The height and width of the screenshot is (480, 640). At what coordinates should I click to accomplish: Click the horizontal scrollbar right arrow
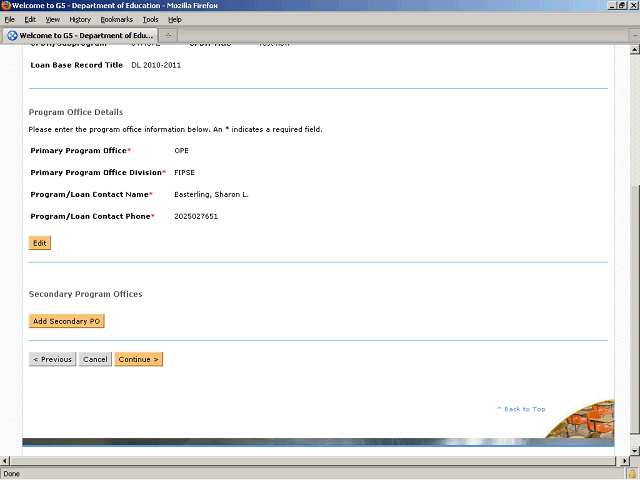(x=624, y=461)
